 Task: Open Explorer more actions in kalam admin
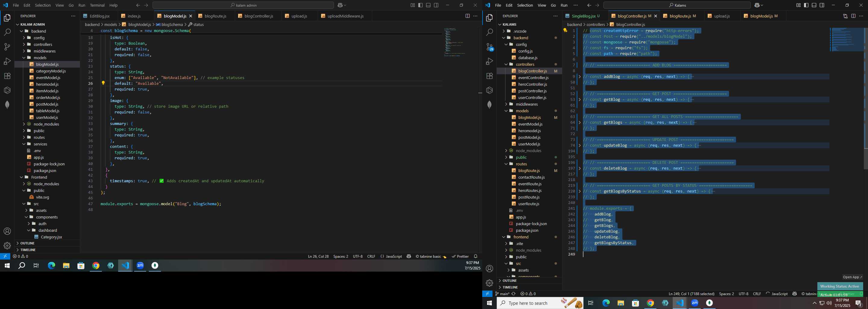coord(73,16)
